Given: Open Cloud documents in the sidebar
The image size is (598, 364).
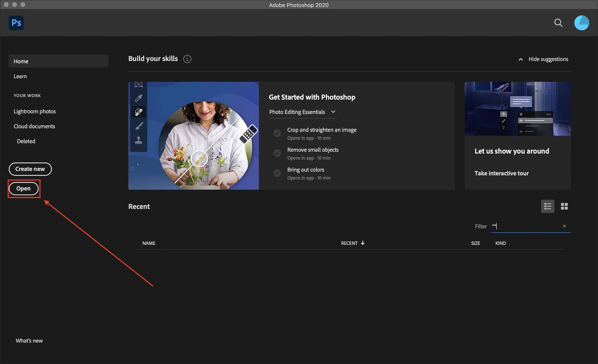Looking at the screenshot, I should tap(34, 126).
